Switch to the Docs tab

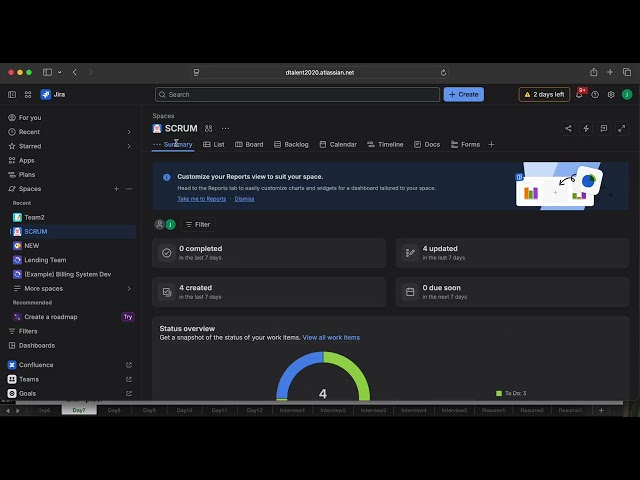pyautogui.click(x=427, y=144)
